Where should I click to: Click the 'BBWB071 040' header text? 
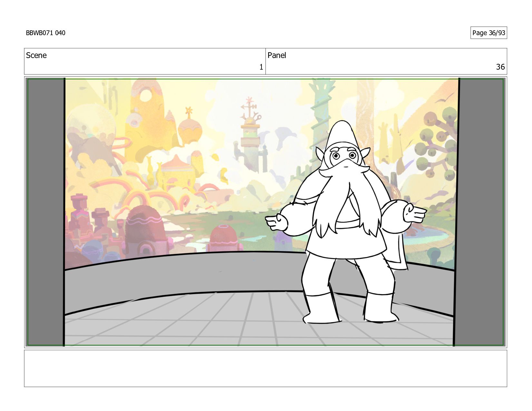[x=45, y=33]
